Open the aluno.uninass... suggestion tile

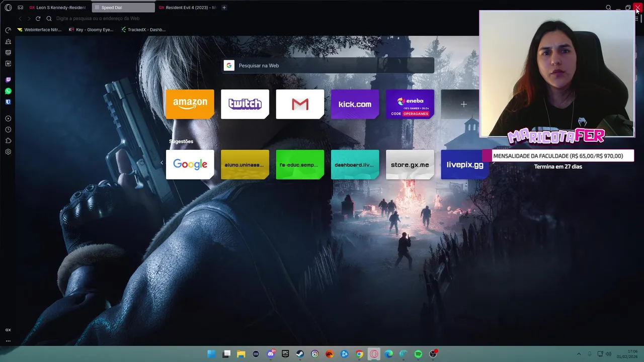(245, 164)
